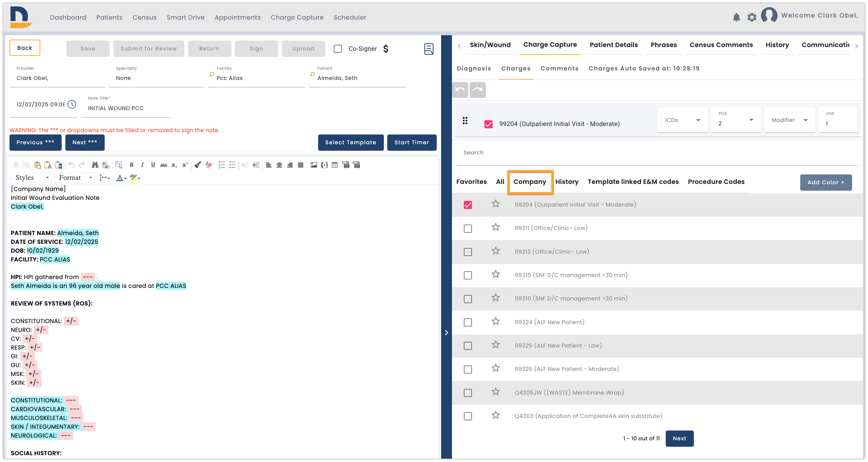Toggle underline formatting
868x462 pixels.
pyautogui.click(x=153, y=165)
